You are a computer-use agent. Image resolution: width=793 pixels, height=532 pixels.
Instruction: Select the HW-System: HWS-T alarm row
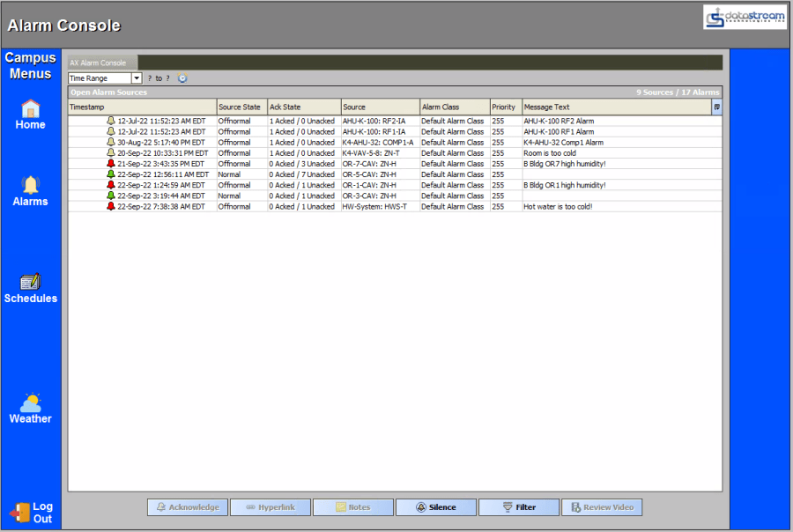(x=379, y=207)
